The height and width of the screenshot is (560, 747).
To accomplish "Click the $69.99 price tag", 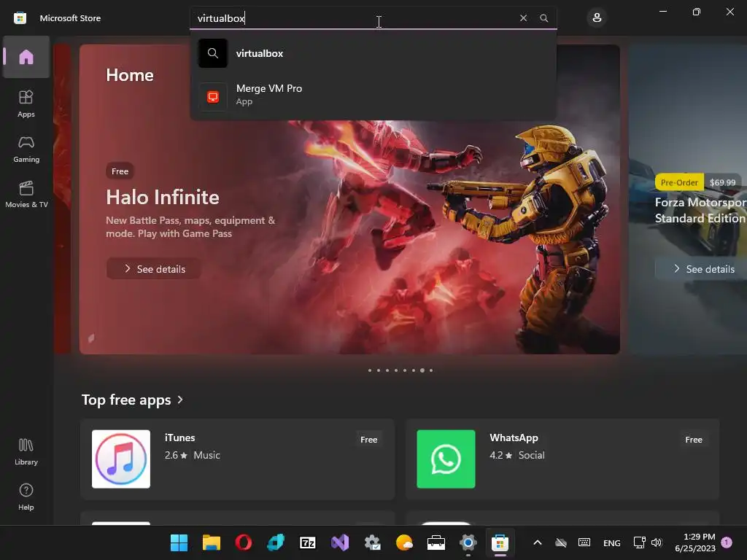I will (722, 182).
